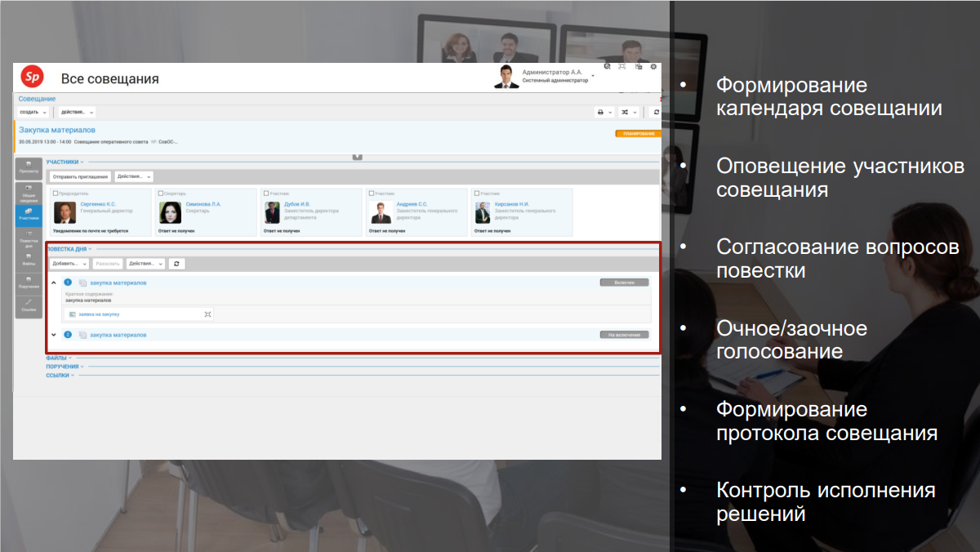Open the settings gear icon

pyautogui.click(x=653, y=67)
